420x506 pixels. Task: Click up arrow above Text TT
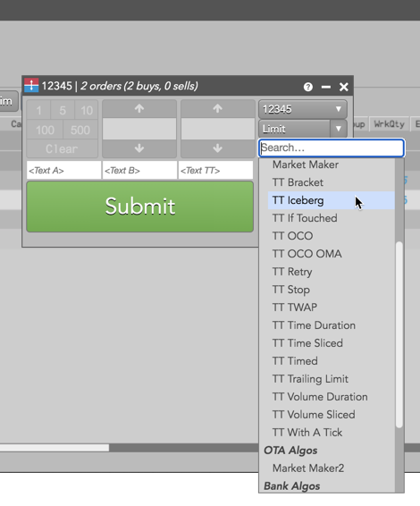217,109
